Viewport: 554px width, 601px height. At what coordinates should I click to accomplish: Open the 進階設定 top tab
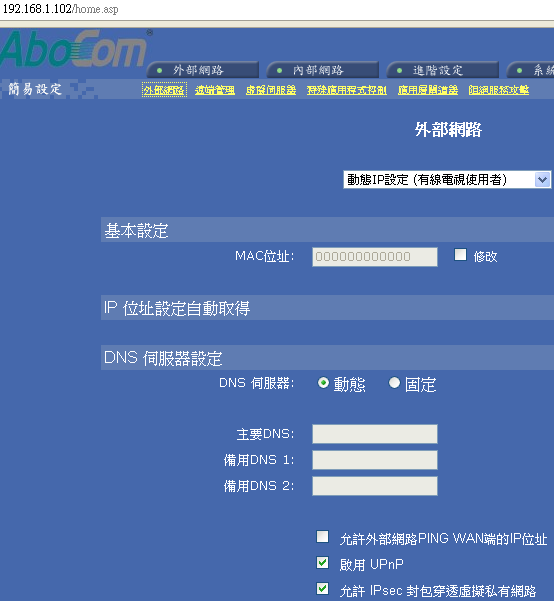tap(442, 70)
